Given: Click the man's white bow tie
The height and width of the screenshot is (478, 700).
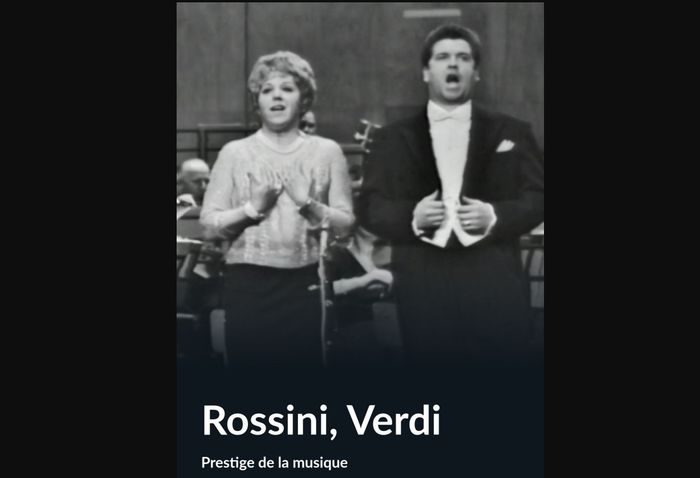Looking at the screenshot, I should pos(447,115).
